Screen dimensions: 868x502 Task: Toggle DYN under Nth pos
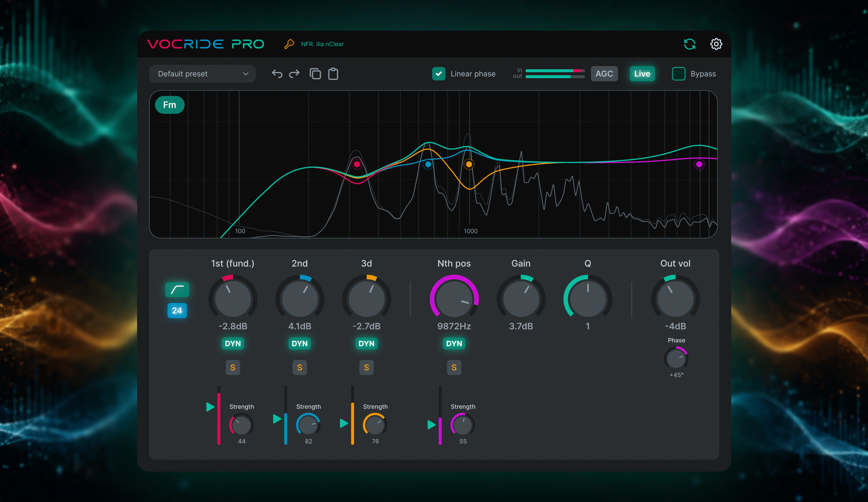(454, 344)
